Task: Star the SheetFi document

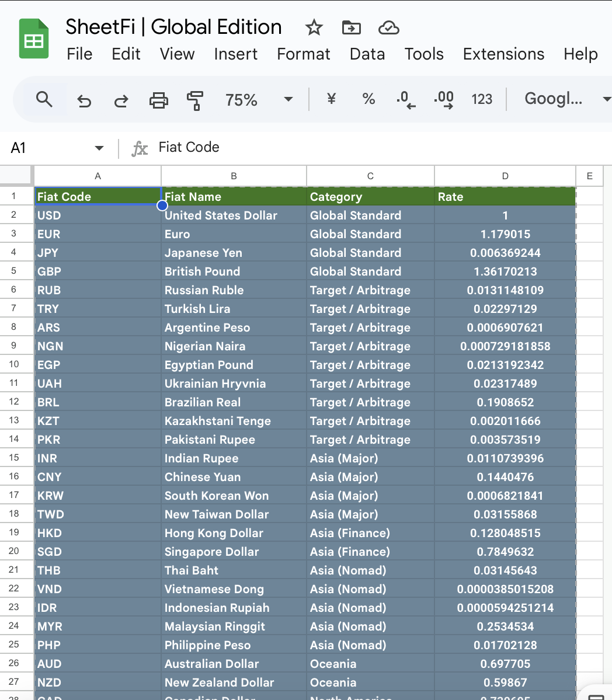Action: pyautogui.click(x=314, y=27)
